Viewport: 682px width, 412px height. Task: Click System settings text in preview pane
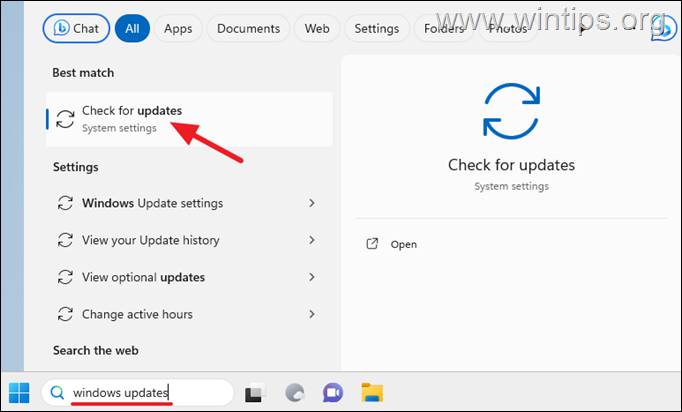(512, 186)
